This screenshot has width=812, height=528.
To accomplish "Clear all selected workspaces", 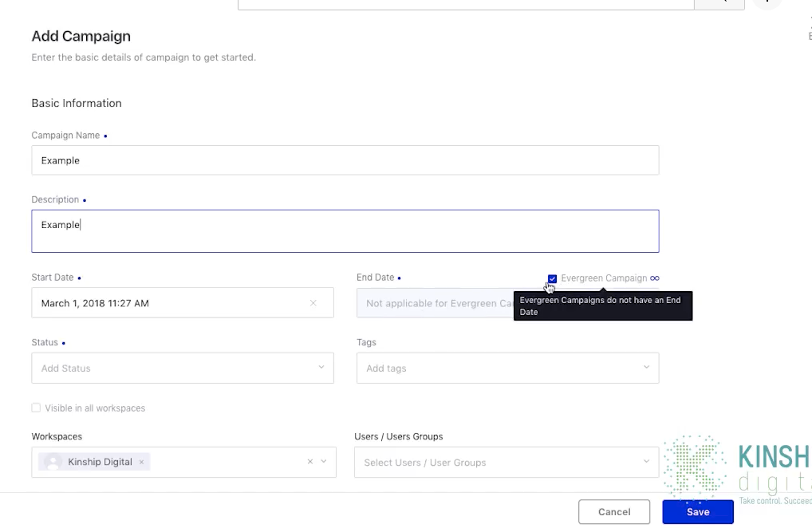I will coord(309,462).
